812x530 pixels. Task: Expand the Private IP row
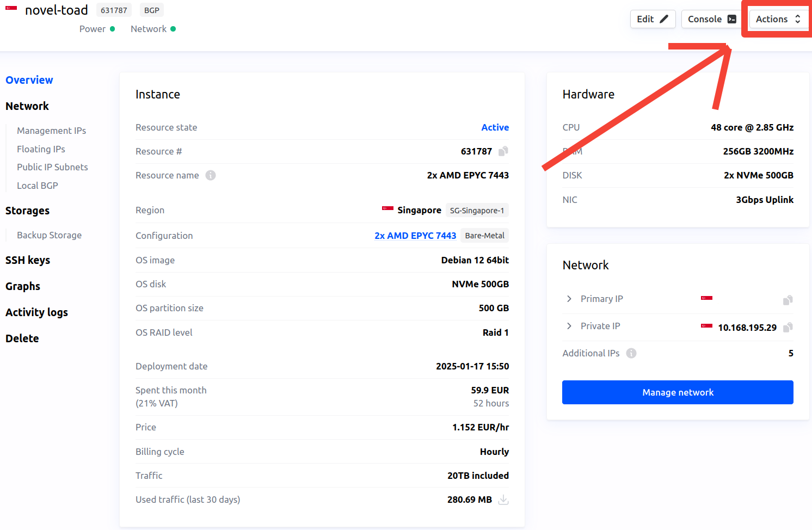[x=569, y=325]
